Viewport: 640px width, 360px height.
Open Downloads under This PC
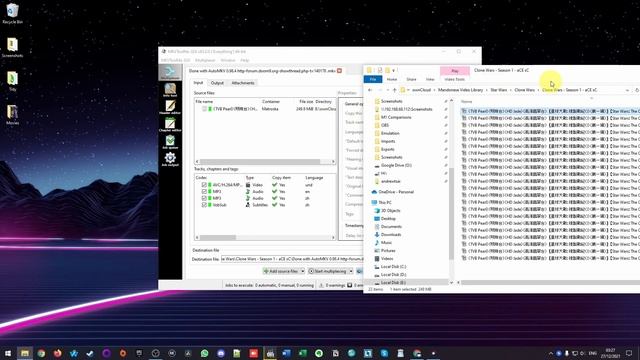(x=391, y=235)
